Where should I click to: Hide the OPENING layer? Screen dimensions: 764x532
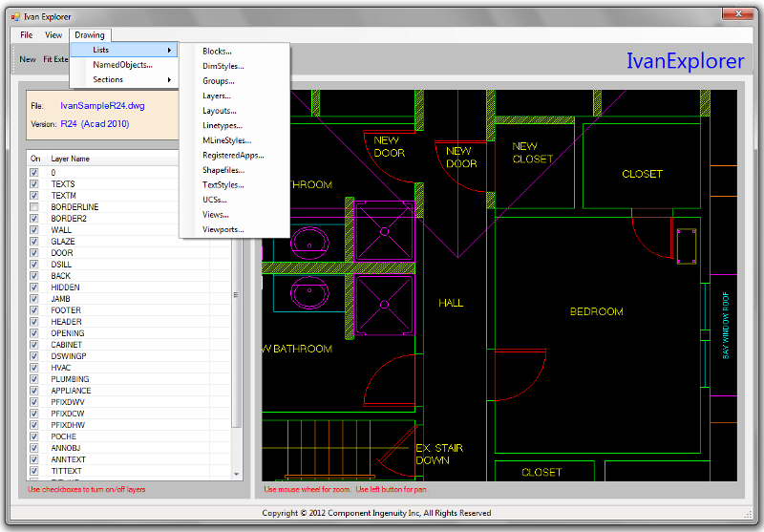[x=34, y=333]
